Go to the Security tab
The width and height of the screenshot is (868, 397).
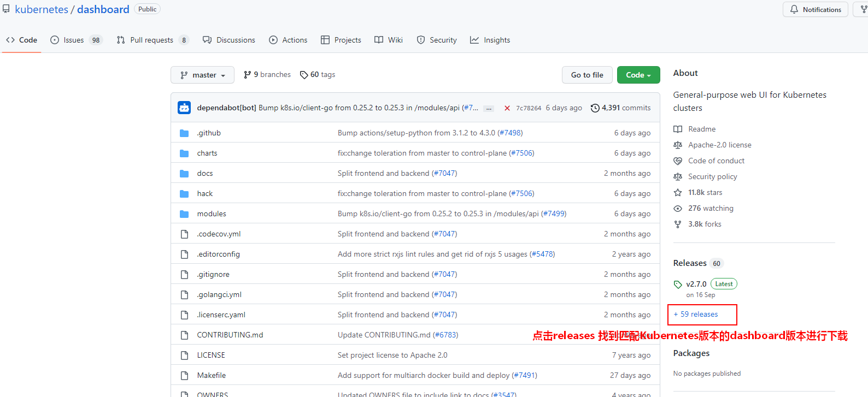(437, 40)
